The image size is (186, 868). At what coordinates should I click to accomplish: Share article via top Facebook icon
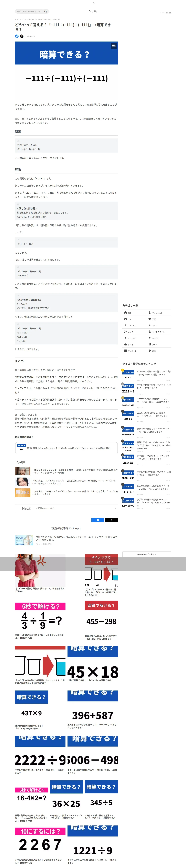click(x=17, y=36)
